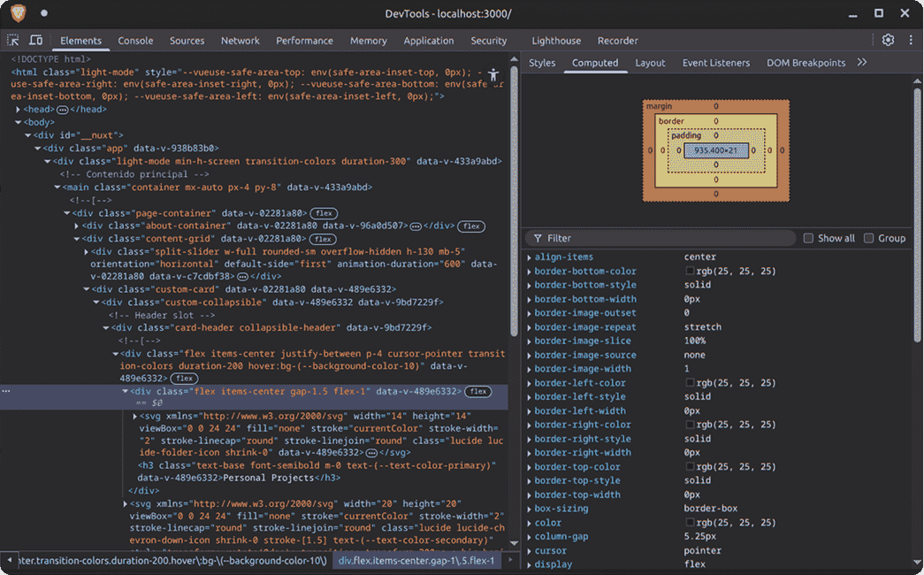Open the DevTools three-dot customize menu

pyautogui.click(x=910, y=40)
